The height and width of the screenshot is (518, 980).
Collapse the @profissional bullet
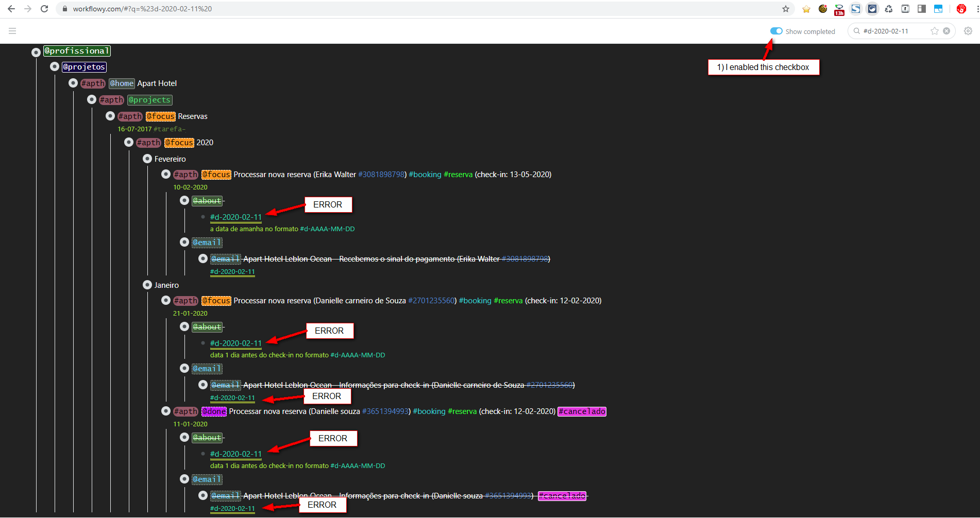click(36, 52)
